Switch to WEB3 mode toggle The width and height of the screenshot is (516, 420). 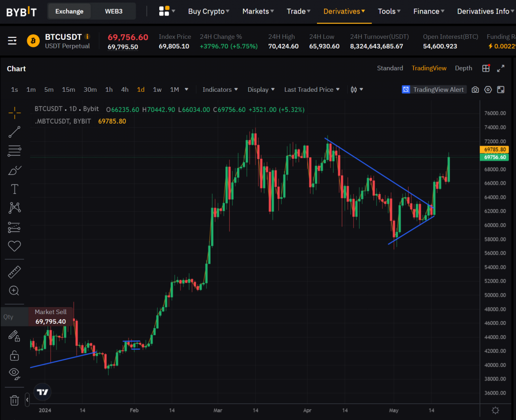[113, 11]
